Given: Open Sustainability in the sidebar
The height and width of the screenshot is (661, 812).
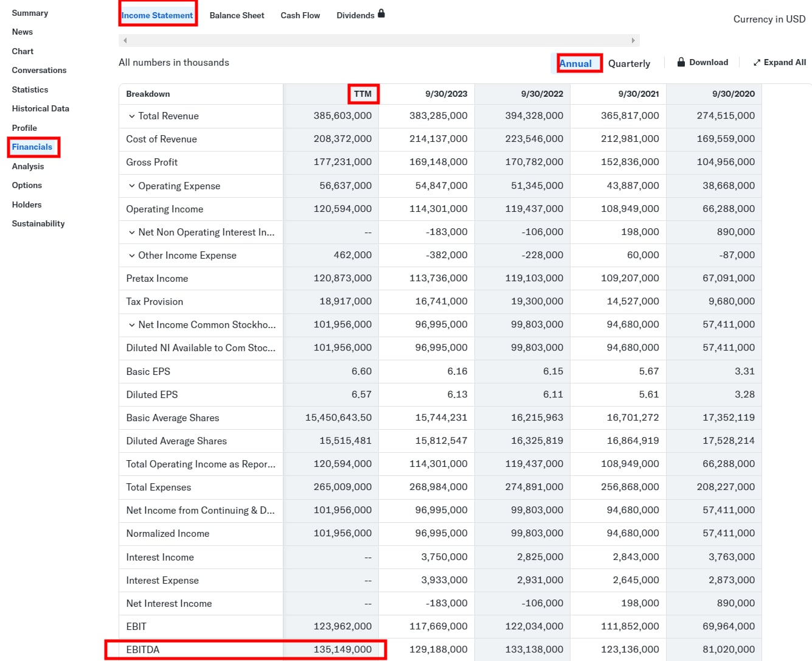Looking at the screenshot, I should [x=38, y=223].
